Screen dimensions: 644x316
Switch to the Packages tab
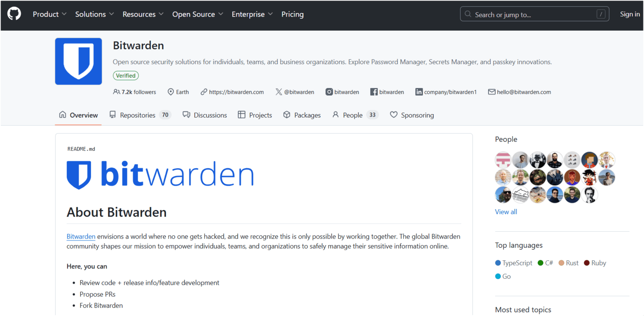[x=302, y=115]
